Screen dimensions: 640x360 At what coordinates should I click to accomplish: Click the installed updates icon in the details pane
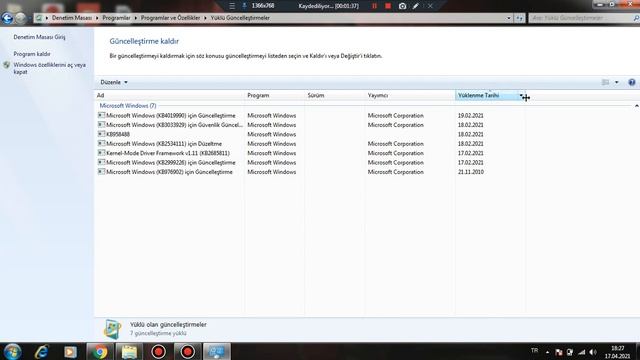(112, 329)
